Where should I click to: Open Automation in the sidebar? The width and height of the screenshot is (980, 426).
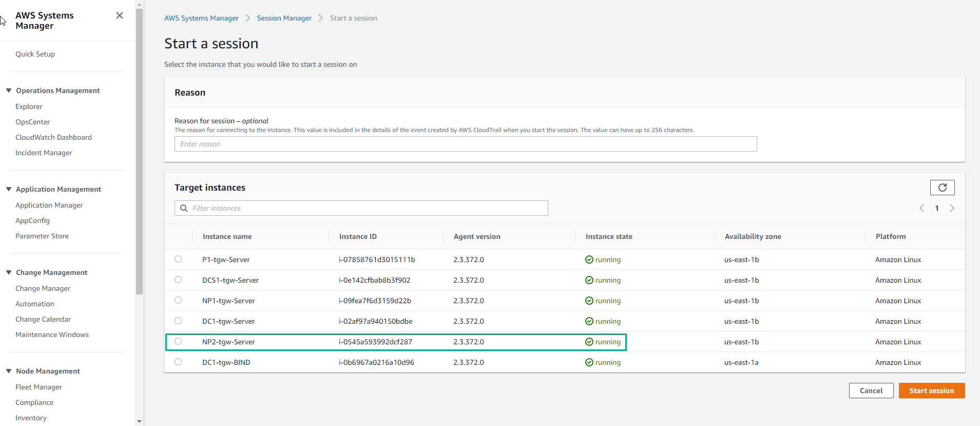(x=34, y=304)
